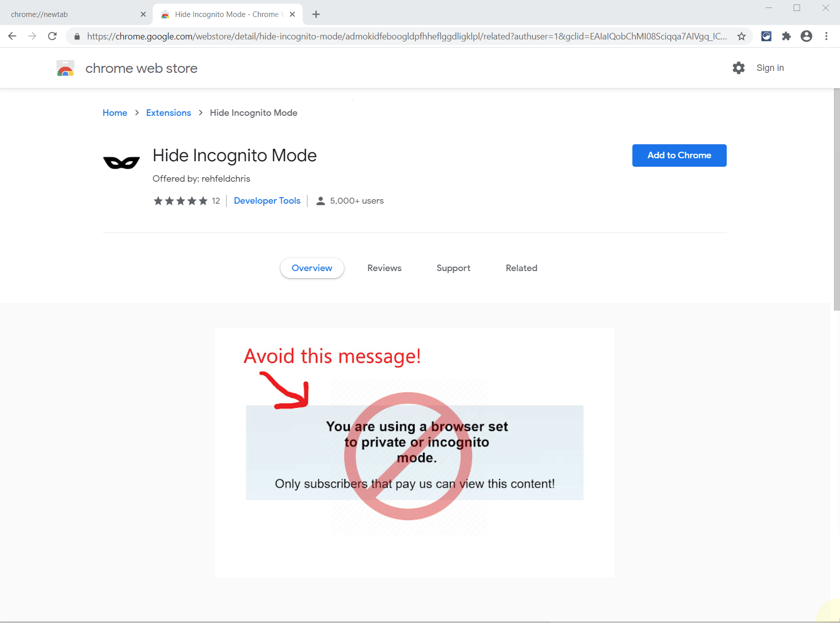
Task: Click the Hide Incognito Mode heading
Action: [235, 156]
